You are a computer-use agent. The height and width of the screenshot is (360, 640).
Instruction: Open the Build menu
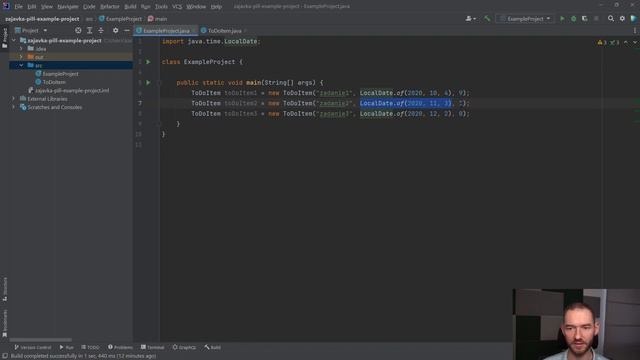click(130, 7)
